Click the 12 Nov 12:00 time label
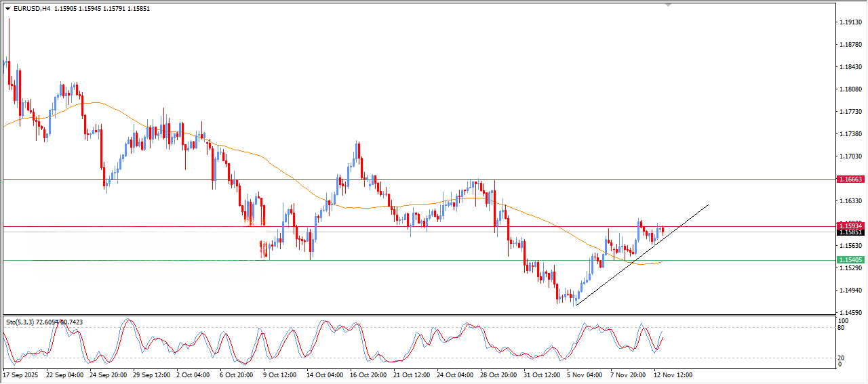This screenshot has height=384, width=868. [x=671, y=375]
